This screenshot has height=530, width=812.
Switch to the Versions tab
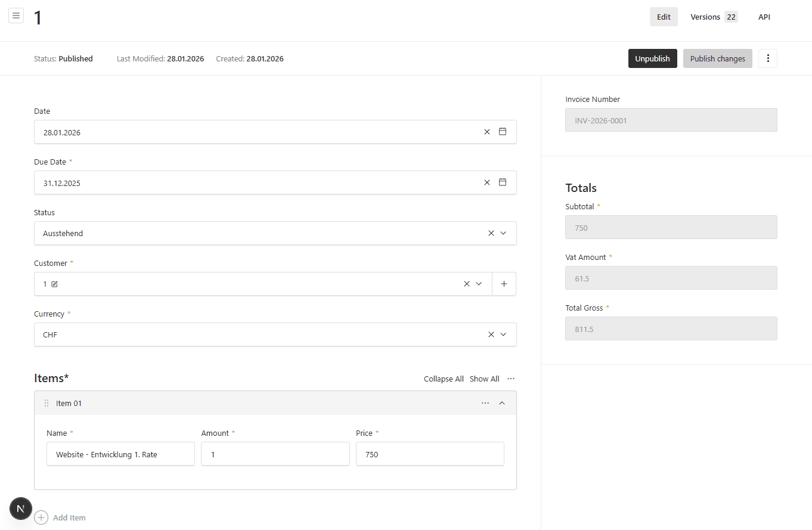[x=713, y=17]
